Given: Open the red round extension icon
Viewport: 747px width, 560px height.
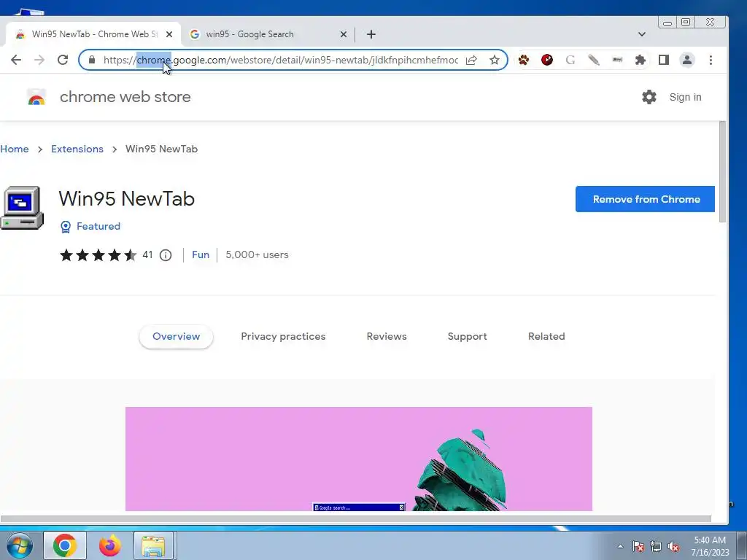Looking at the screenshot, I should coord(547,60).
